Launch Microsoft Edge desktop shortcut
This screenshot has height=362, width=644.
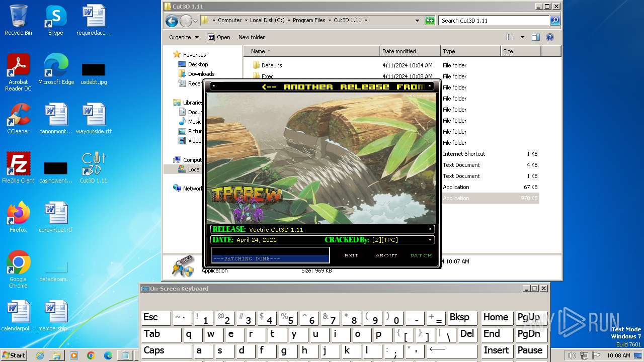[x=56, y=69]
